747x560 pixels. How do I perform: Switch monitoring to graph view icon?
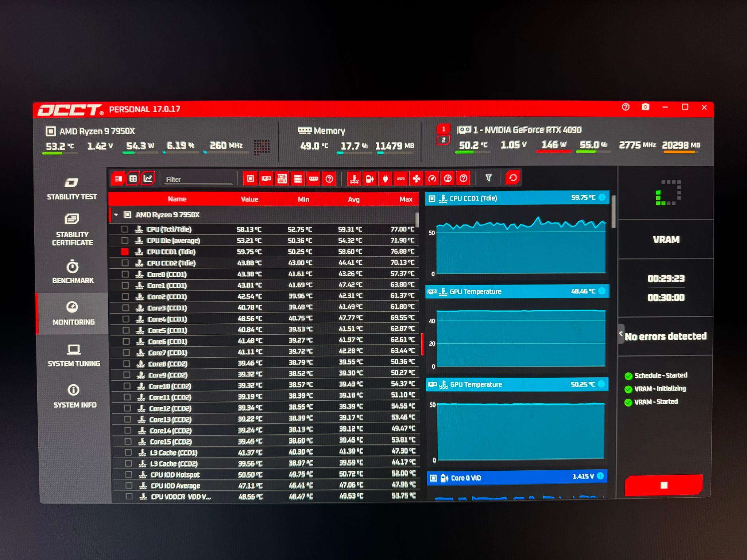coord(148,178)
